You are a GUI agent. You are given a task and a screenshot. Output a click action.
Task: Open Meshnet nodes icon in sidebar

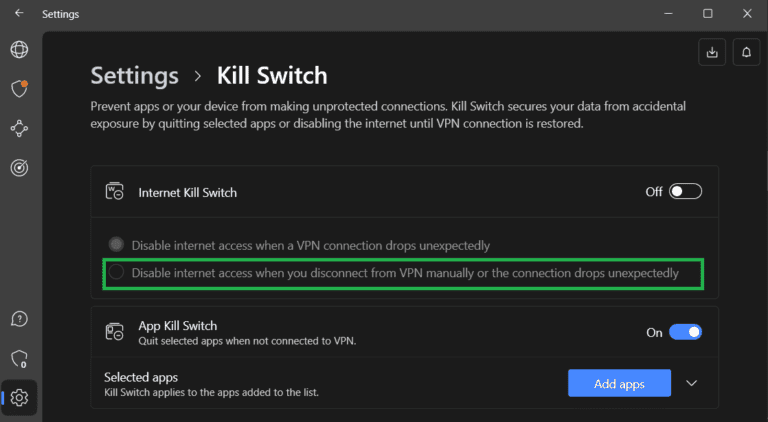pyautogui.click(x=19, y=128)
